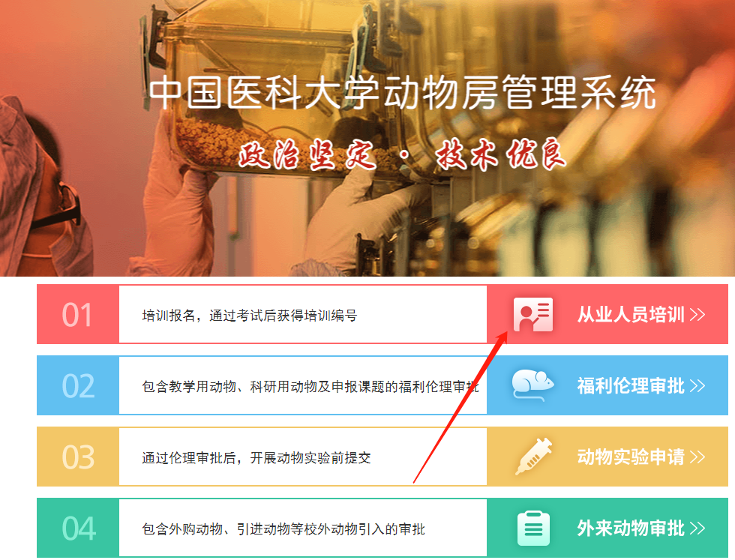The width and height of the screenshot is (735, 560).
Task: Click the ID card icon for personnel training
Action: click(533, 314)
